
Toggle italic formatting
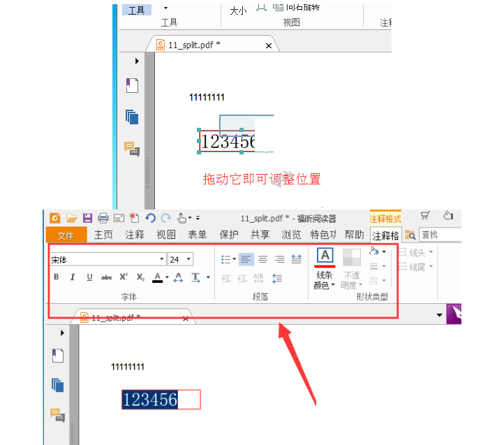click(x=72, y=277)
